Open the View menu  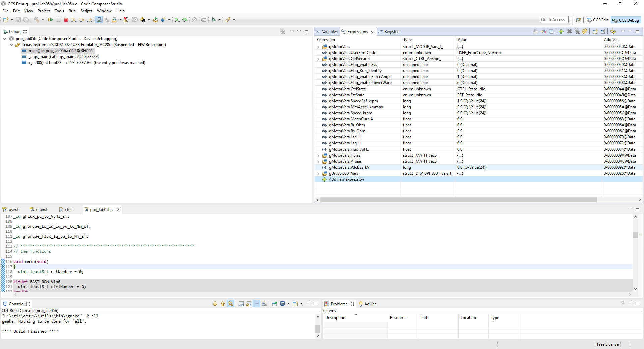pyautogui.click(x=28, y=11)
